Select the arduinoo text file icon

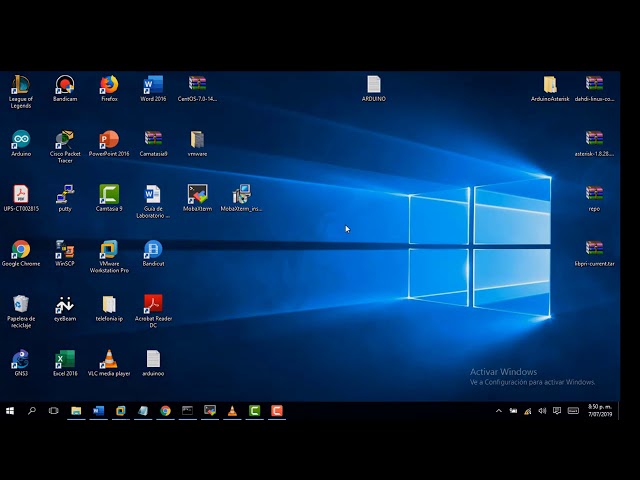click(x=153, y=363)
